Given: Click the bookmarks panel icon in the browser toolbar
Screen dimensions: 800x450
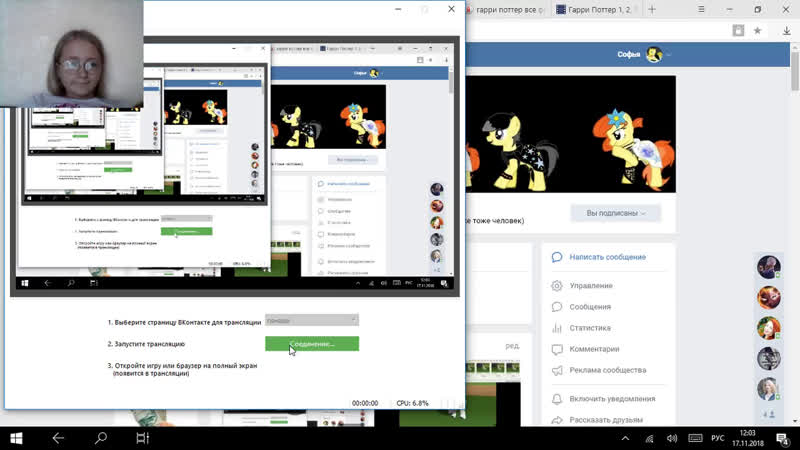Looking at the screenshot, I should point(738,31).
